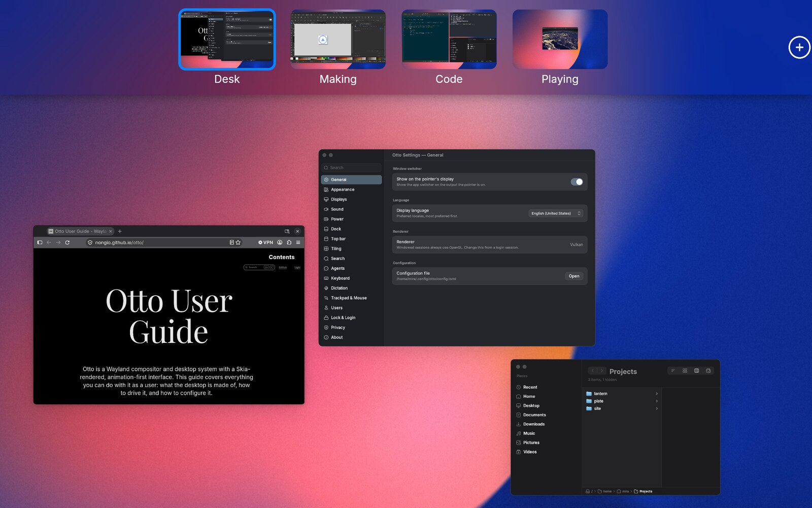
Task: Open Dock settings in the sidebar
Action: [351, 229]
